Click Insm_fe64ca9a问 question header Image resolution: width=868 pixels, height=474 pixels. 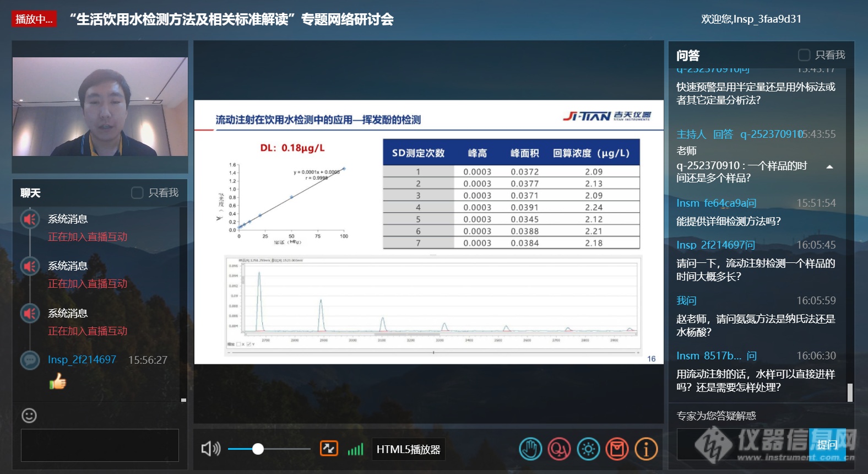coord(716,203)
